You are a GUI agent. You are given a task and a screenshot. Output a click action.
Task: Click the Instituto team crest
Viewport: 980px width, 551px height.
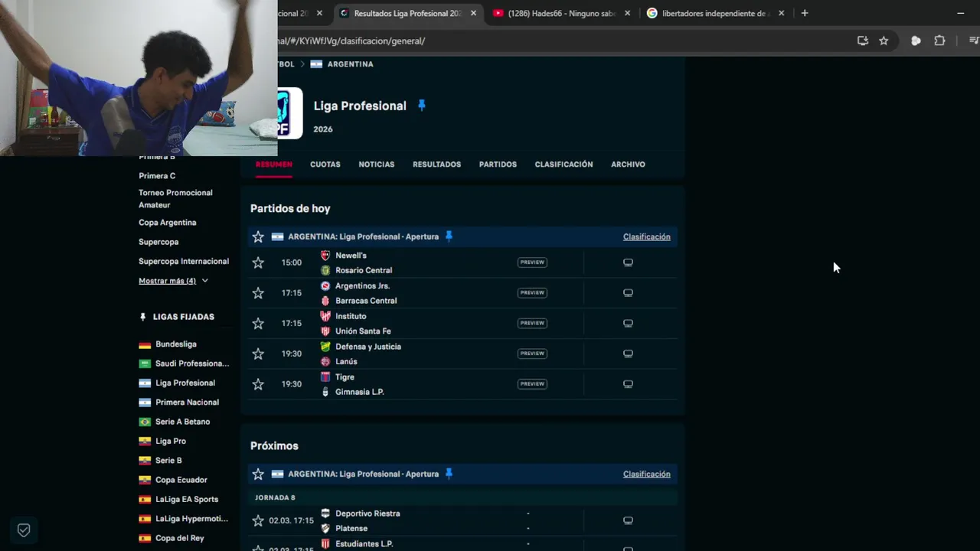[x=325, y=316]
